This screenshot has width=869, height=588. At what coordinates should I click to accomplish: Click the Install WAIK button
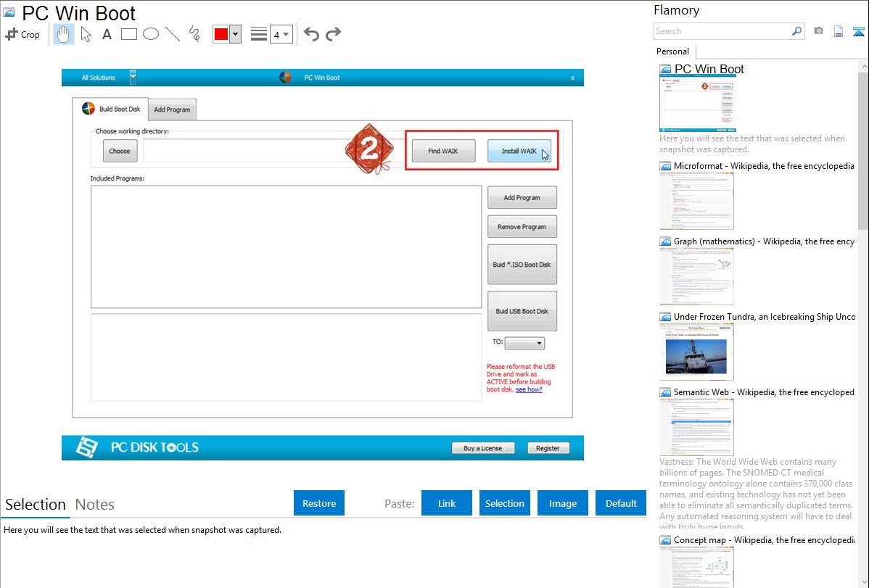click(519, 151)
